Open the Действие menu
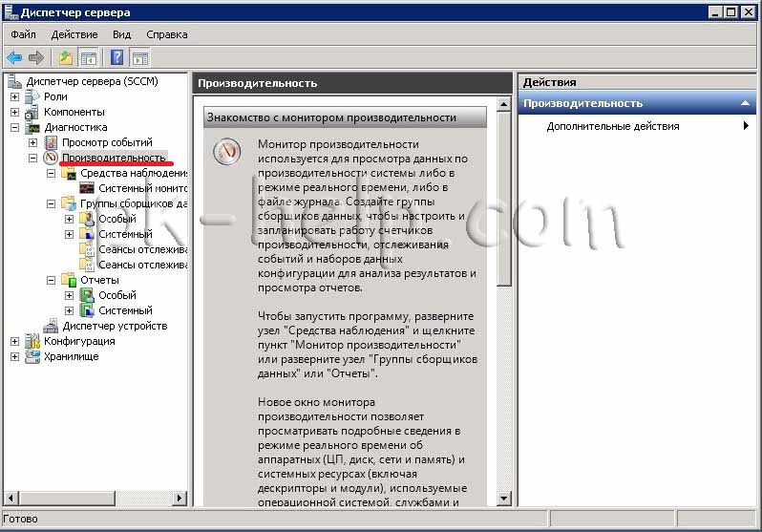 (74, 34)
